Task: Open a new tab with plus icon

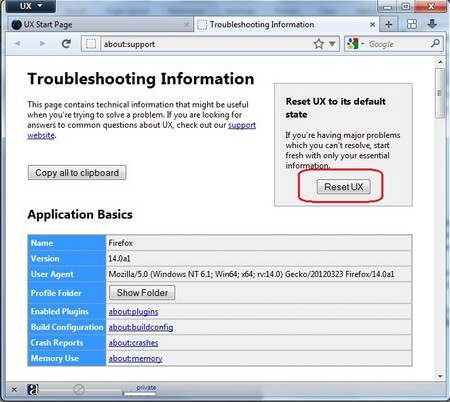Action: pyautogui.click(x=389, y=24)
